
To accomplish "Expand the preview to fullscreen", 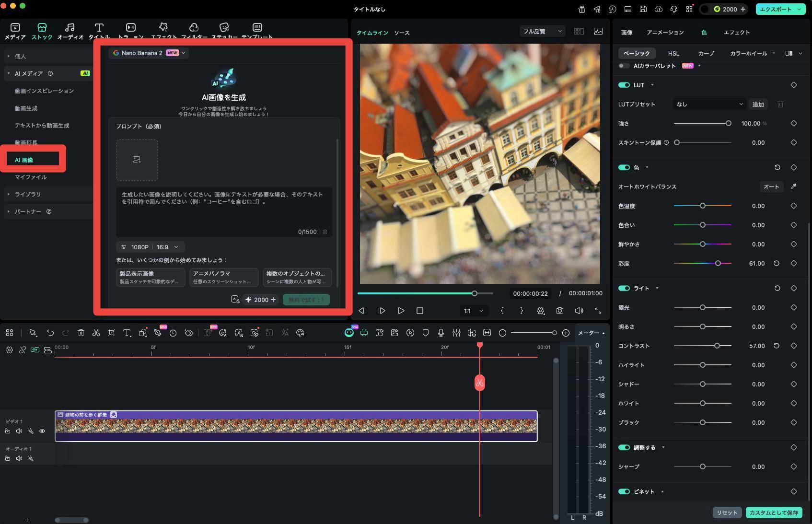I will (x=598, y=311).
